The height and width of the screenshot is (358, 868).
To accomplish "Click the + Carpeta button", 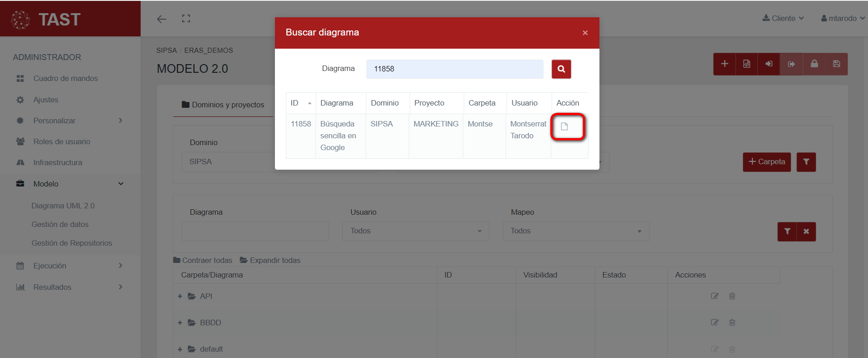I will click(x=766, y=162).
